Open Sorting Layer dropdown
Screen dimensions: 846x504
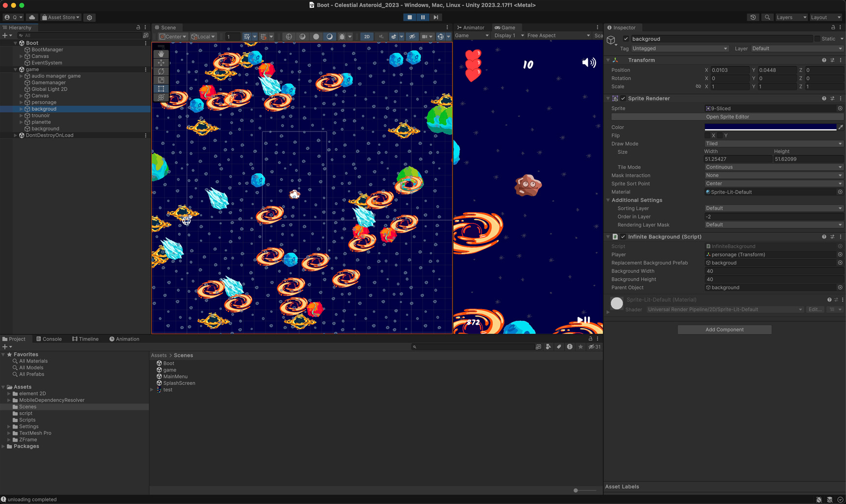tap(774, 208)
